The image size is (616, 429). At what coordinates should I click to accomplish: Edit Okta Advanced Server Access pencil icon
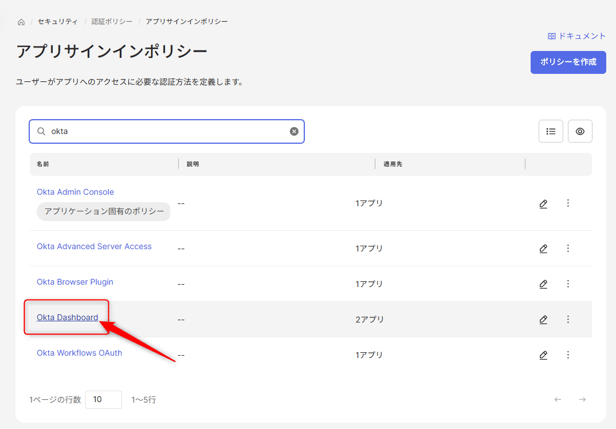543,249
